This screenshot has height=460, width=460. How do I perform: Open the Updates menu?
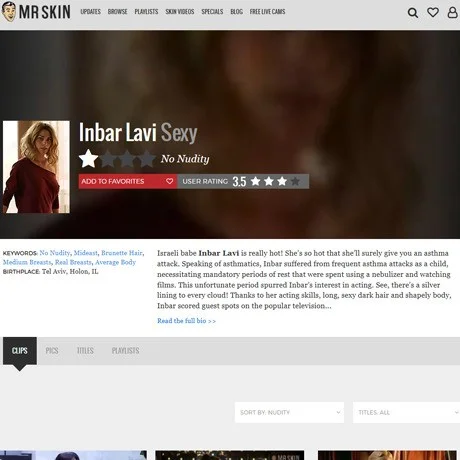click(90, 12)
